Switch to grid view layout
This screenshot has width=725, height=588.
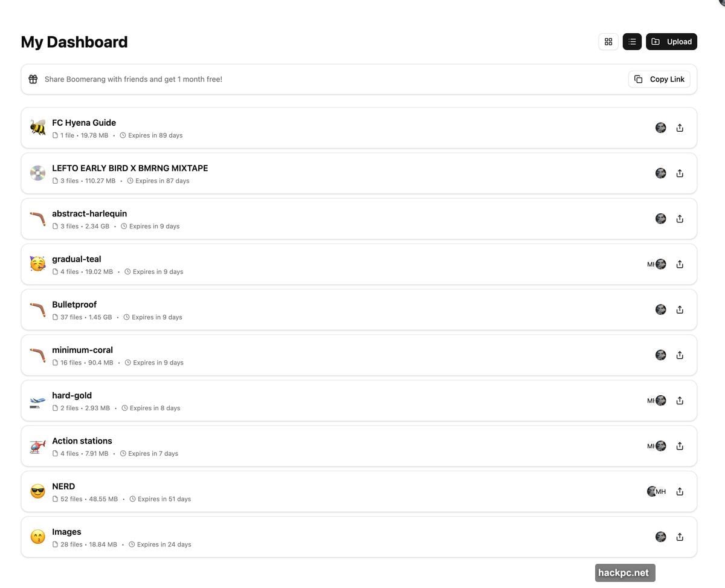(608, 41)
